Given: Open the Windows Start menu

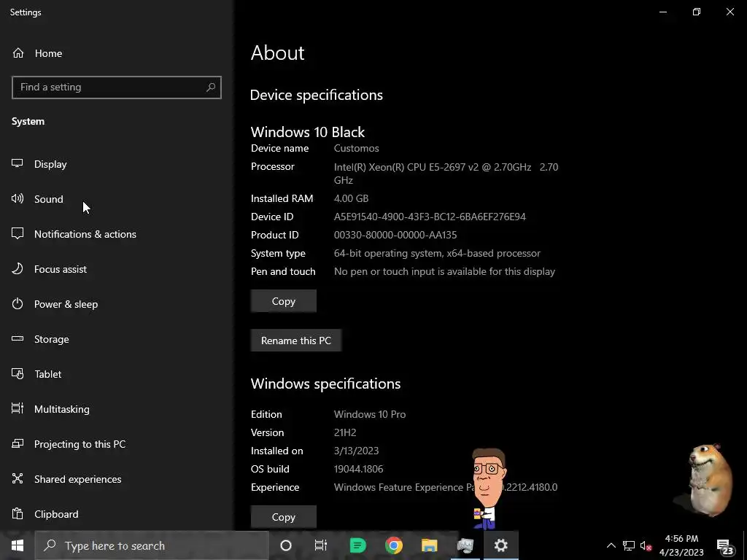Looking at the screenshot, I should (x=18, y=545).
